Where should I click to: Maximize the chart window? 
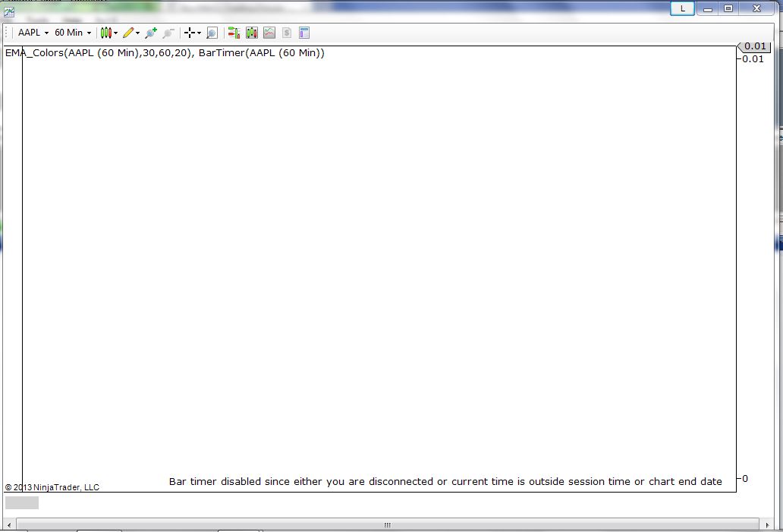[728, 8]
